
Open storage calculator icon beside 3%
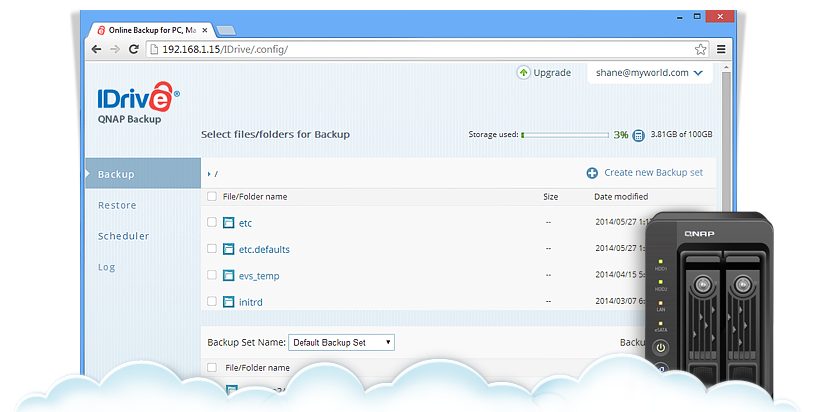[x=639, y=135]
